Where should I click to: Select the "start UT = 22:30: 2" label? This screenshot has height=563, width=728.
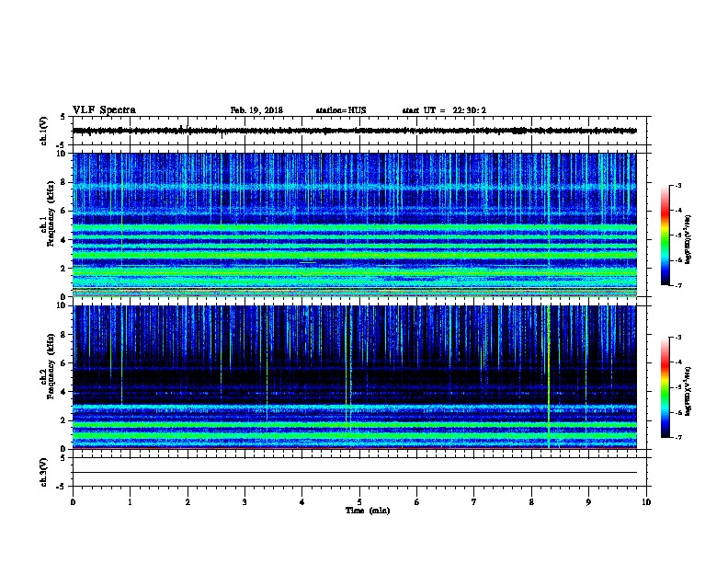pyautogui.click(x=444, y=110)
